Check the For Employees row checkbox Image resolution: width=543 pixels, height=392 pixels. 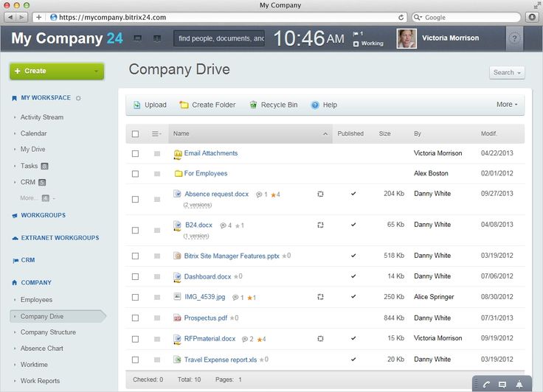click(x=136, y=174)
